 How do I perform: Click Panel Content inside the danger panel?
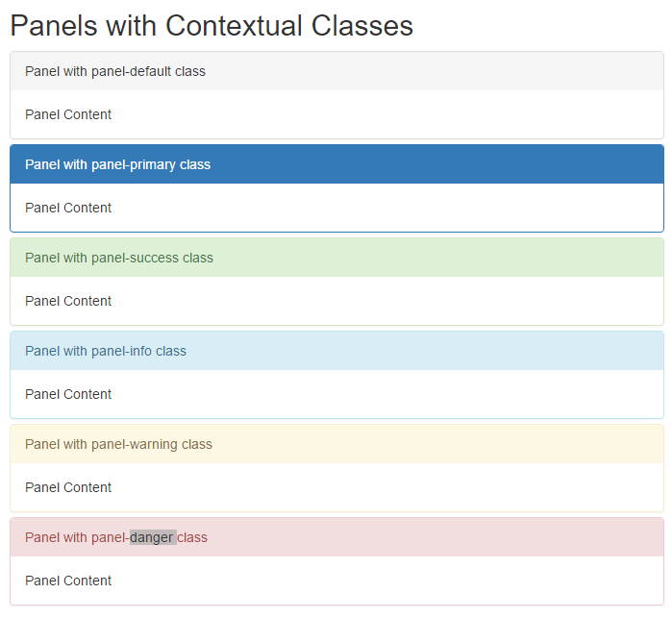tap(68, 581)
